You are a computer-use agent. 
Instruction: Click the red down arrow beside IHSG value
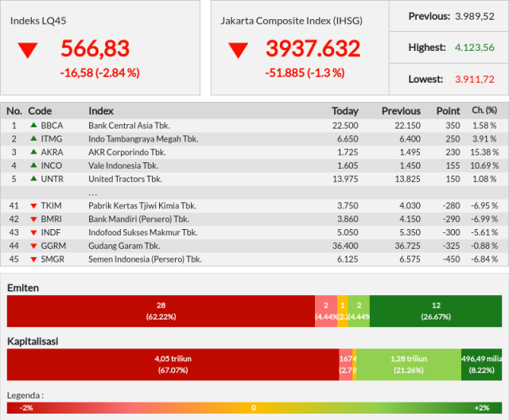coord(239,51)
